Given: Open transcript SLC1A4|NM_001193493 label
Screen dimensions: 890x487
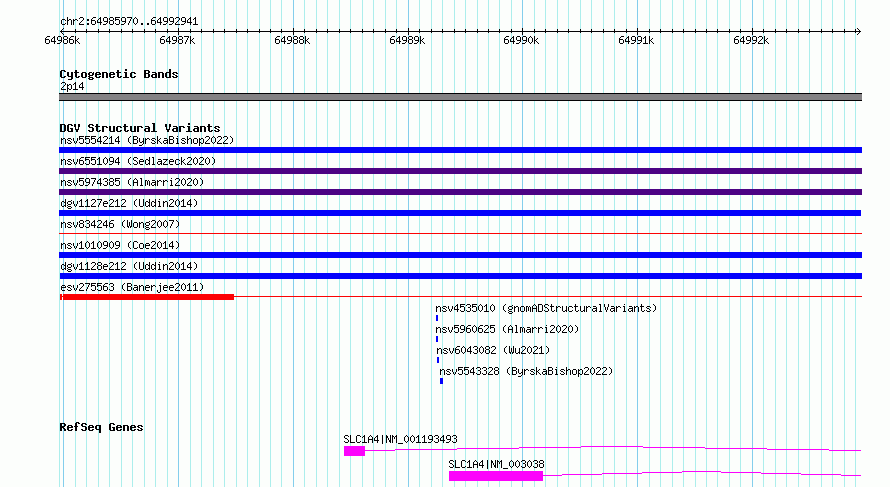Looking at the screenshot, I should 400,439.
